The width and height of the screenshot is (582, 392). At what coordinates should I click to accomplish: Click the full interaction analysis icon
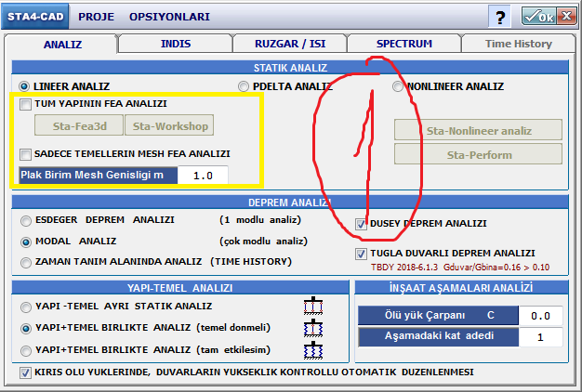(x=312, y=350)
